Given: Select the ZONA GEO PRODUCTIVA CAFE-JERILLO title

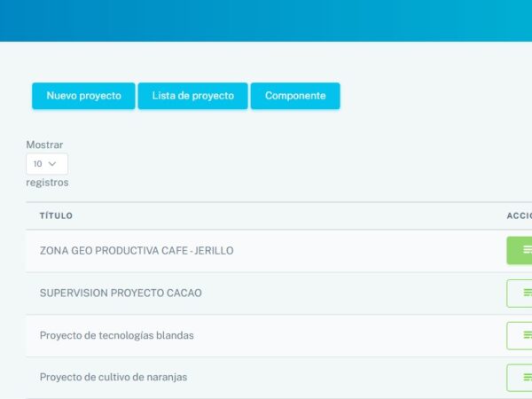Looking at the screenshot, I should pyautogui.click(x=137, y=251).
